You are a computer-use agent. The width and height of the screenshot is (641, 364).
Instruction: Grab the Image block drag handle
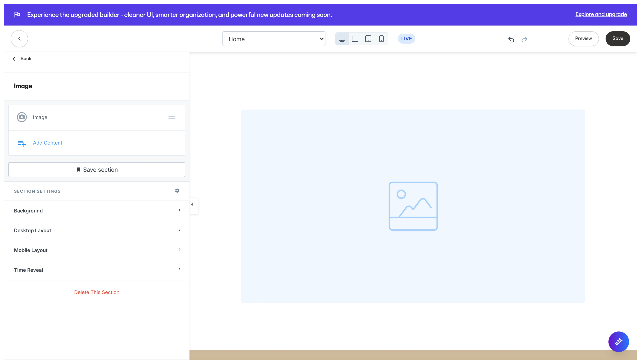[x=172, y=117]
